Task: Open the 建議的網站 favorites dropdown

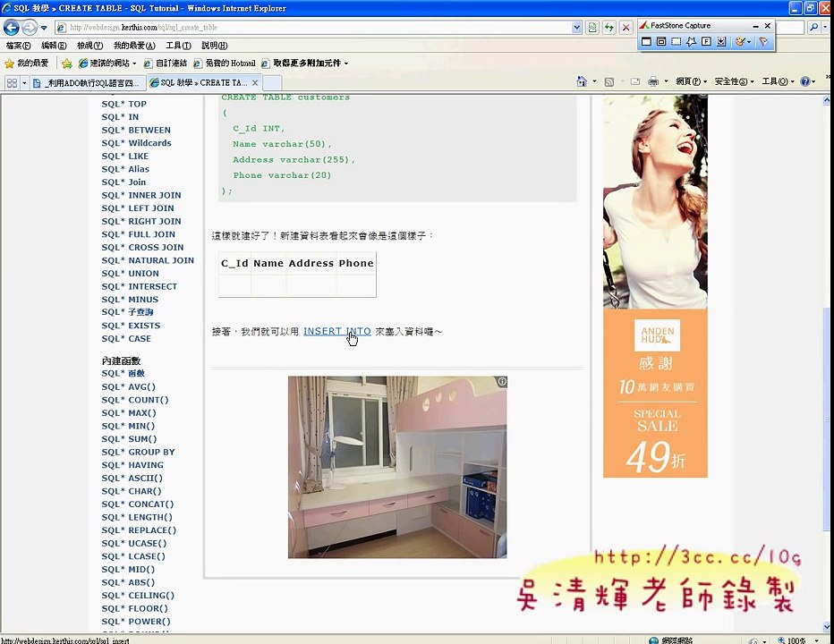Action: tap(106, 64)
